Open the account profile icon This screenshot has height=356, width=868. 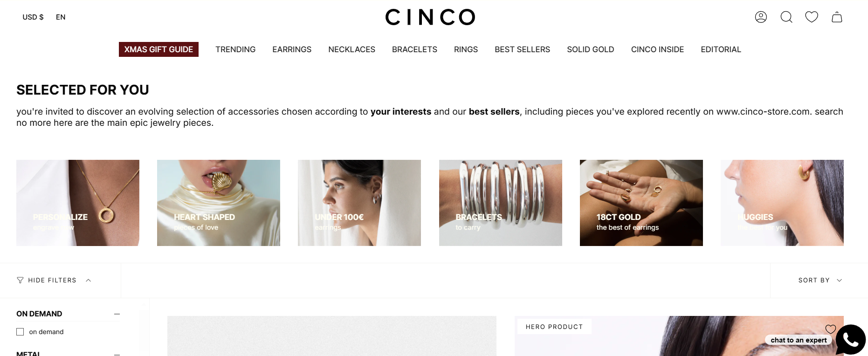click(x=761, y=17)
